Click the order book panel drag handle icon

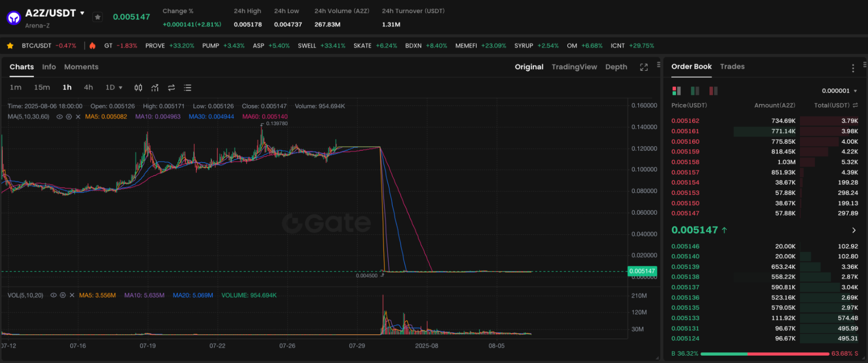(865, 65)
